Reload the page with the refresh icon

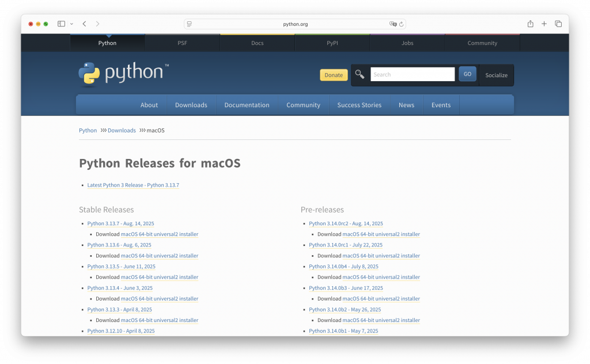401,24
